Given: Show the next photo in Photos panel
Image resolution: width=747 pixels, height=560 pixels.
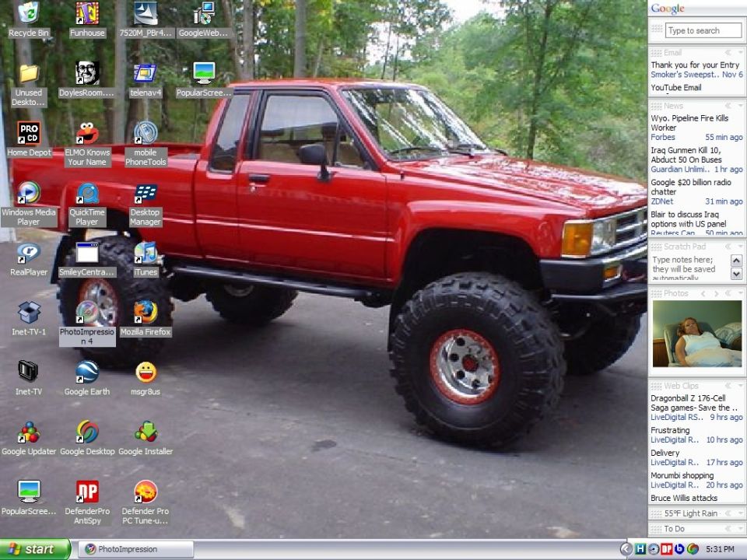Looking at the screenshot, I should (716, 293).
